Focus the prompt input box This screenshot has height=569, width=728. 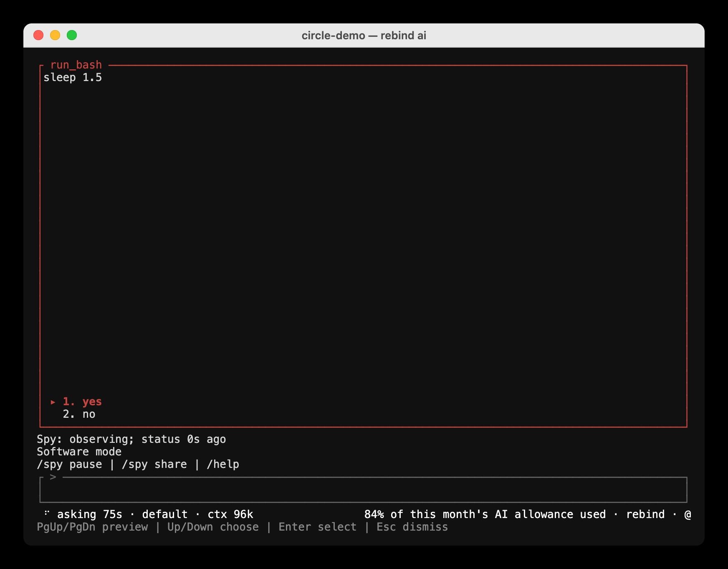(363, 490)
